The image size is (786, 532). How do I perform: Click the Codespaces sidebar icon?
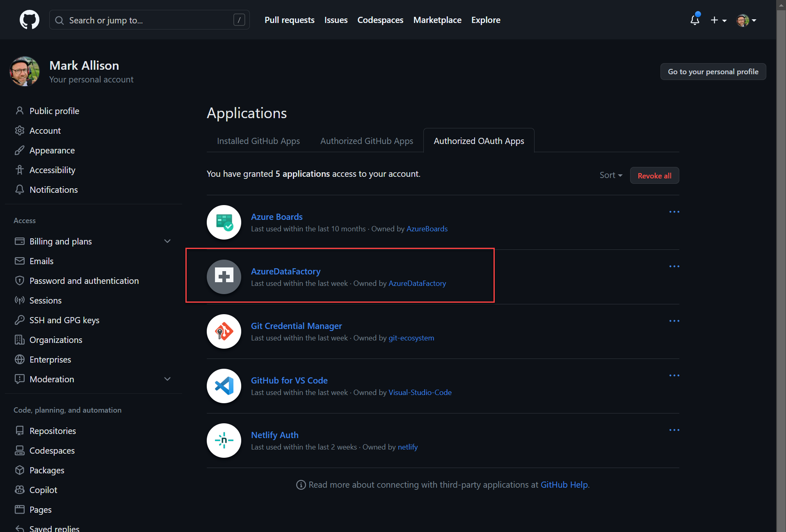pyautogui.click(x=19, y=450)
